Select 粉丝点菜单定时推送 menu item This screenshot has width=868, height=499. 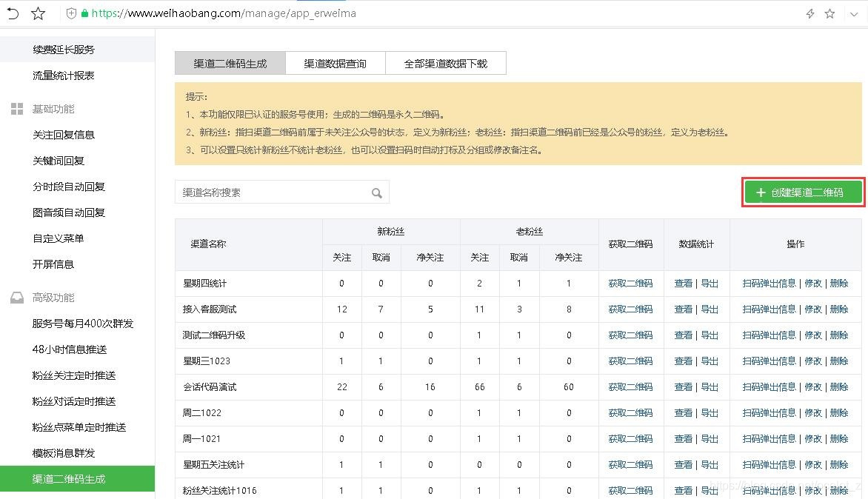click(x=79, y=428)
